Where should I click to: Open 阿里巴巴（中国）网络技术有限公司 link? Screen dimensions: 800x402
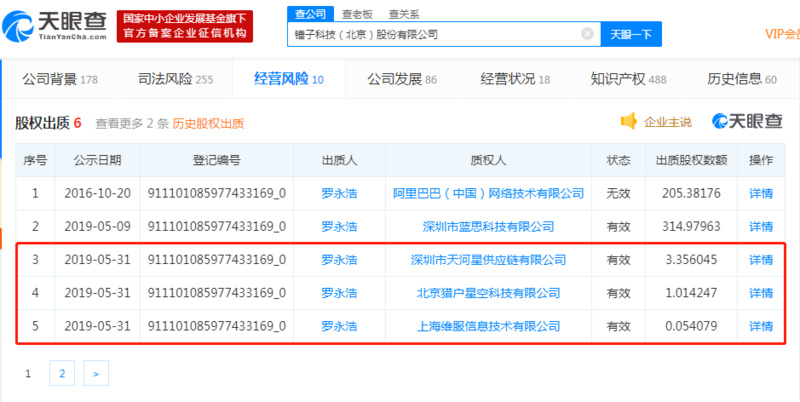pyautogui.click(x=488, y=193)
